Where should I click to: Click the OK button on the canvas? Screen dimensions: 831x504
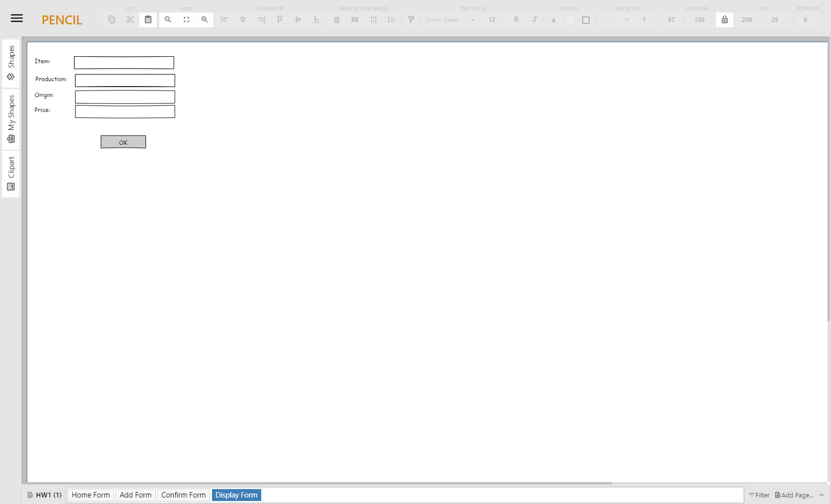(x=123, y=142)
